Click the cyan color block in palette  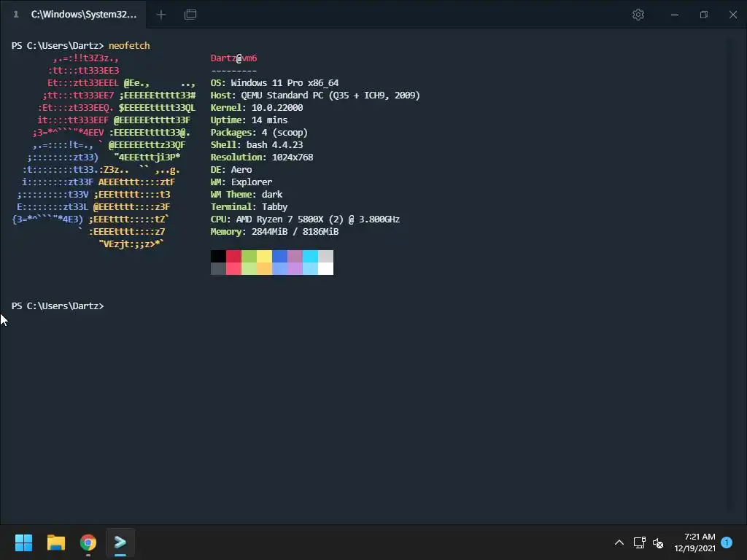pyautogui.click(x=310, y=256)
